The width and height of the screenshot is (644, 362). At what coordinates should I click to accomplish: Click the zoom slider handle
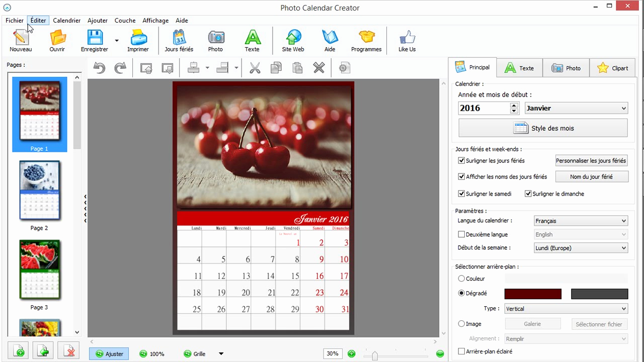tap(375, 356)
